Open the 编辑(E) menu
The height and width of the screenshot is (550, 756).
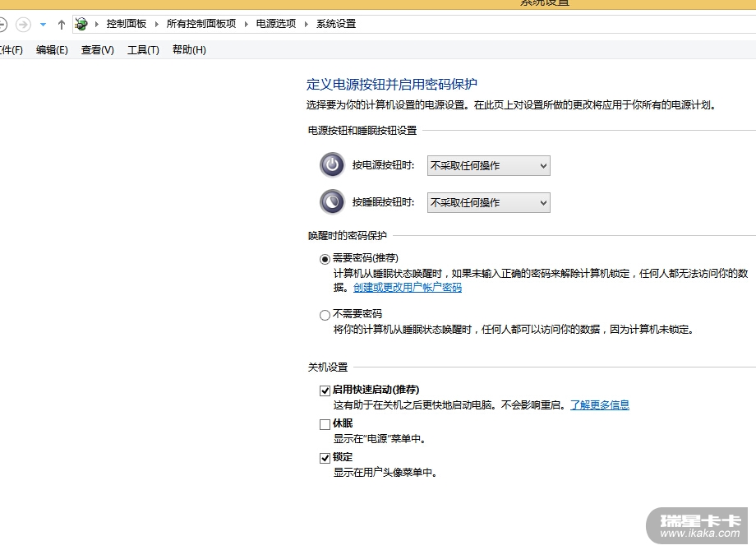point(52,49)
